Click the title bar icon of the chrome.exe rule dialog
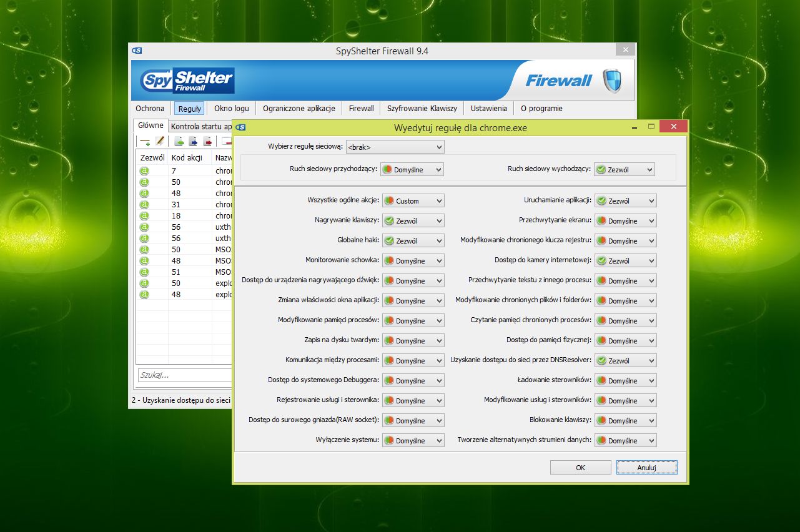Viewport: 800px width, 532px height. click(x=240, y=127)
